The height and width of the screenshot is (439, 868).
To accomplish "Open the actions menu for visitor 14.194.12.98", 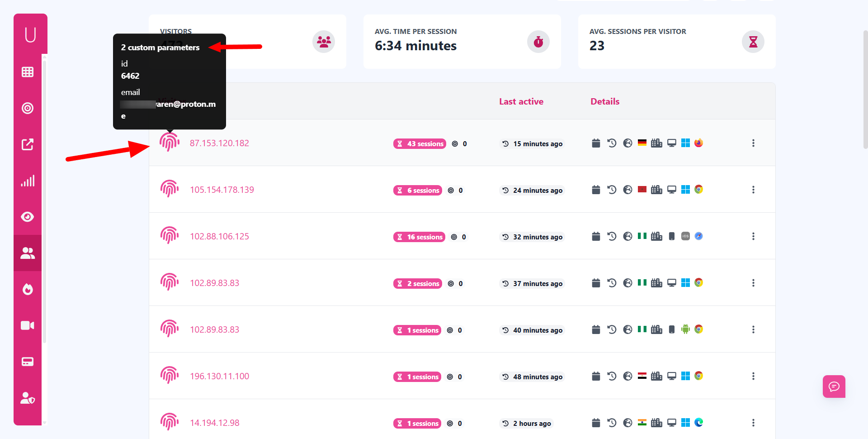I will 753,423.
